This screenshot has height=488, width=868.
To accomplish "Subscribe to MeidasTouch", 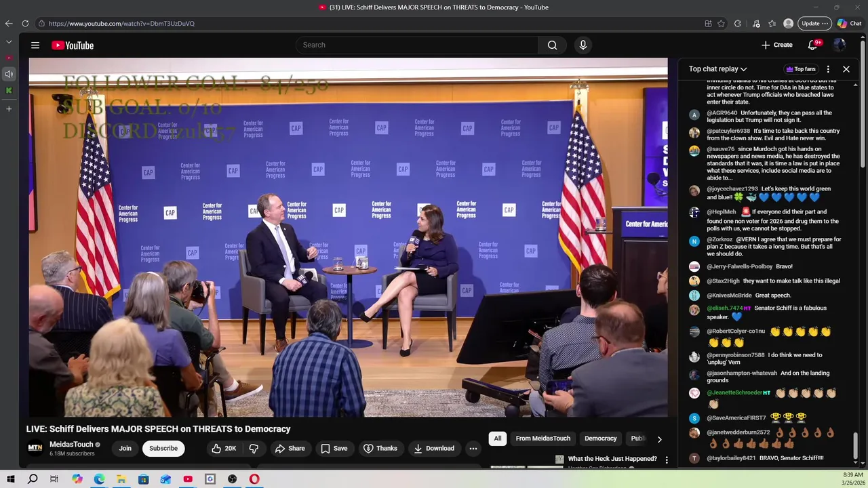I will point(163,448).
